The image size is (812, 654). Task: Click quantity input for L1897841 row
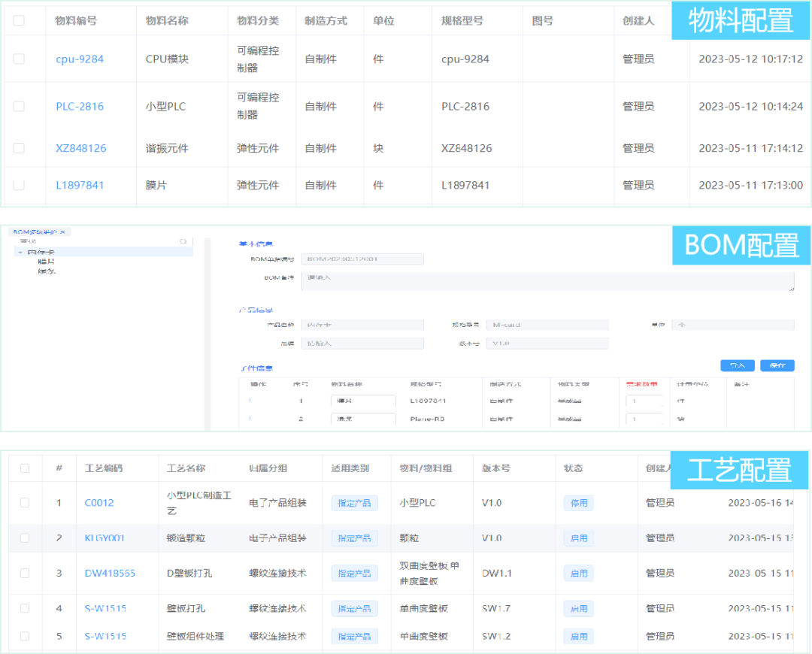pyautogui.click(x=644, y=400)
